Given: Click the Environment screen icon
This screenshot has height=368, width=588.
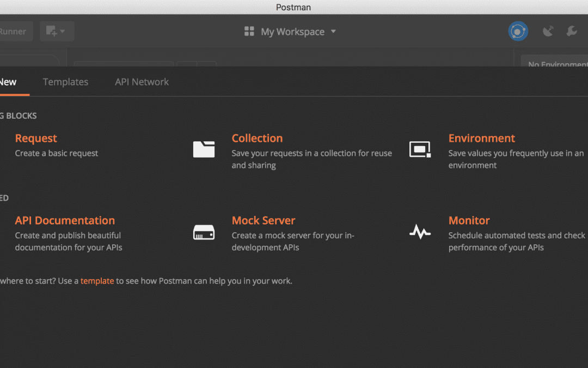Looking at the screenshot, I should coord(420,149).
